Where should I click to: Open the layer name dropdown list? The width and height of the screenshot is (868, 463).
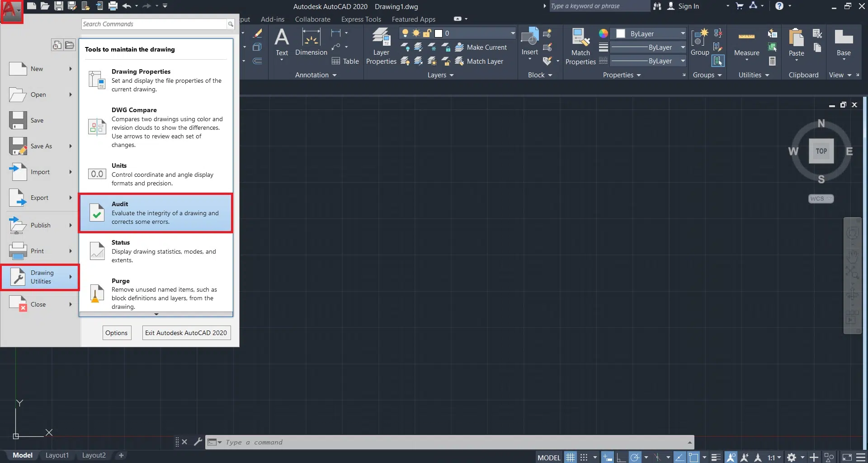[x=513, y=33]
